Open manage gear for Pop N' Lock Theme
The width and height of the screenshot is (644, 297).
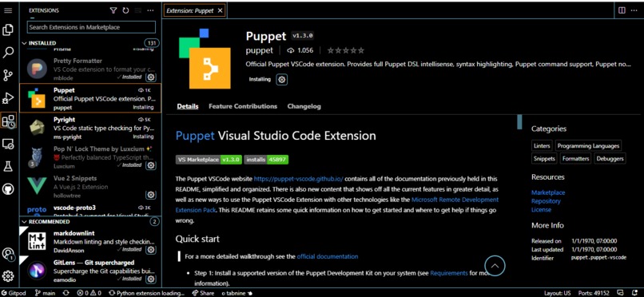pyautogui.click(x=151, y=165)
